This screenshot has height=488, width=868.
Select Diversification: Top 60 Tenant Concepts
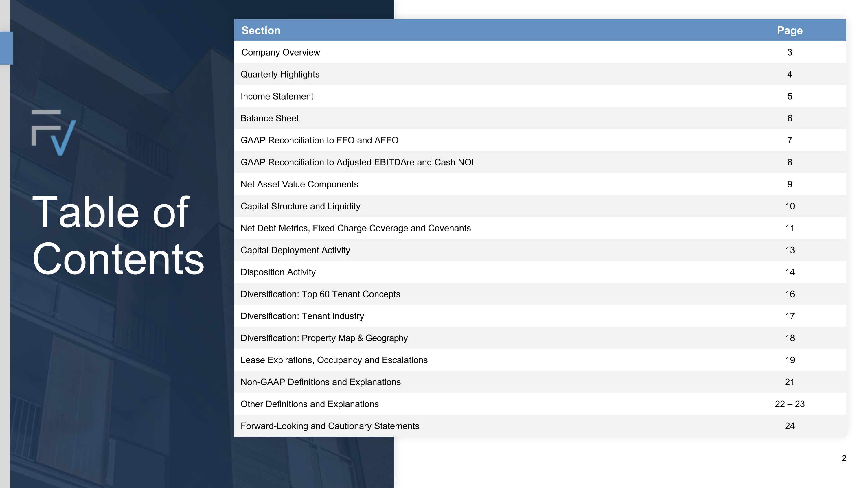pyautogui.click(x=320, y=294)
